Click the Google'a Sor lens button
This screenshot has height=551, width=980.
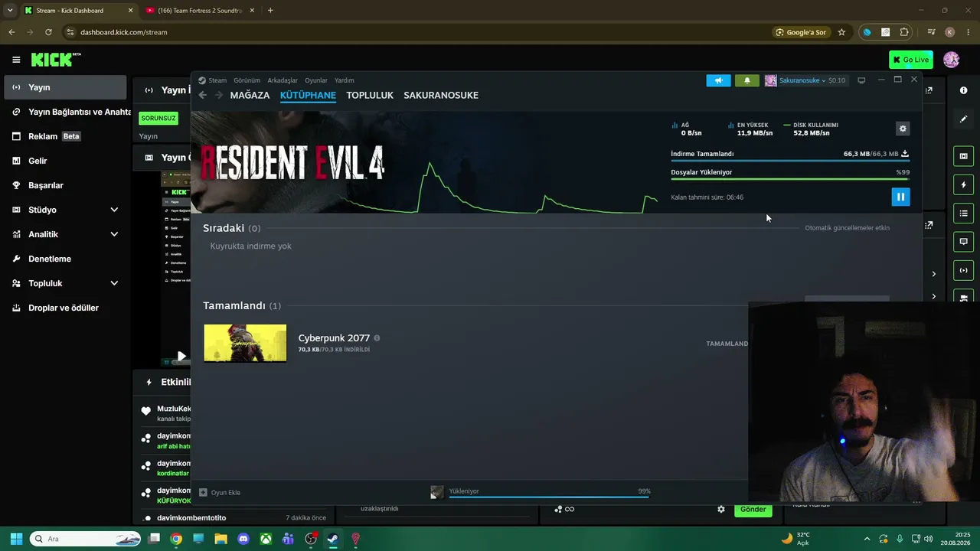point(801,32)
